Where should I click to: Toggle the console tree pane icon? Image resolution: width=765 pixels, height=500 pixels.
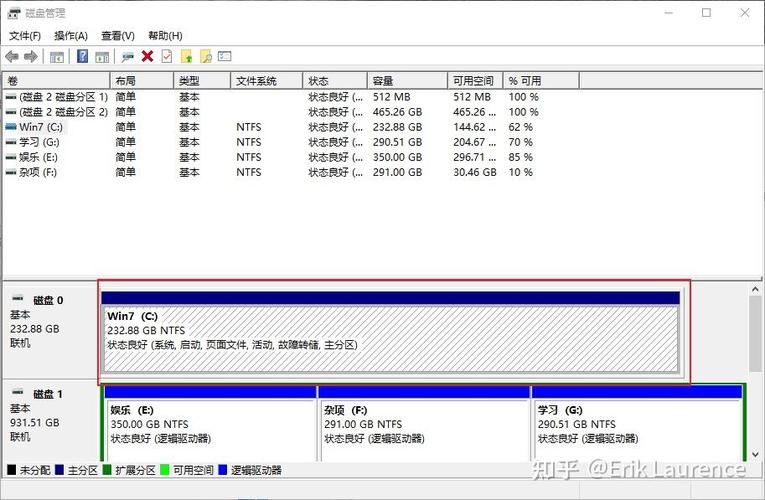click(x=57, y=57)
